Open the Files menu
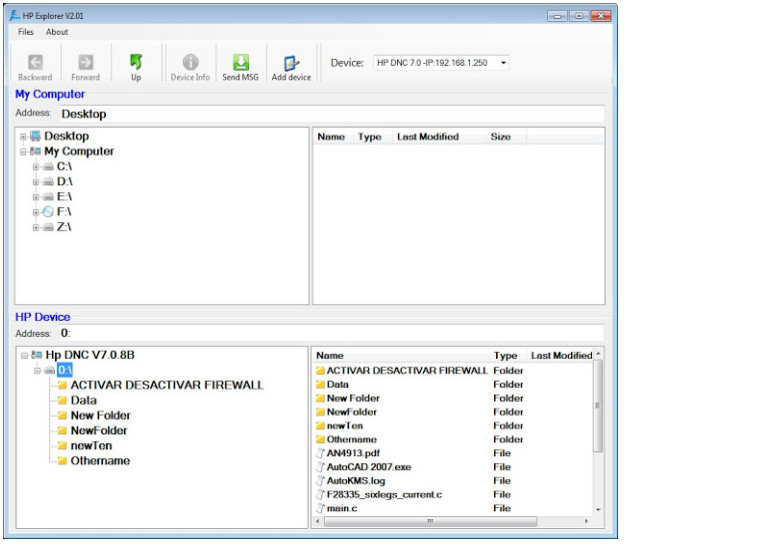 26,32
